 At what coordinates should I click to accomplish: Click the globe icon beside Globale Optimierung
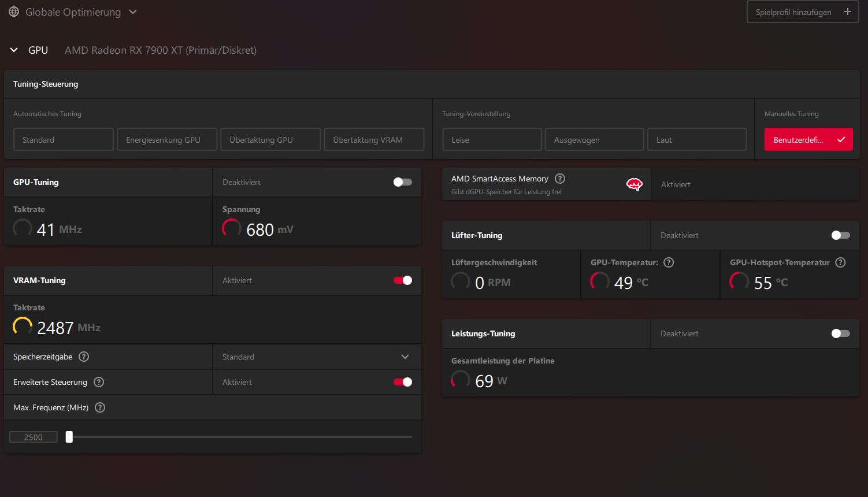click(x=14, y=12)
